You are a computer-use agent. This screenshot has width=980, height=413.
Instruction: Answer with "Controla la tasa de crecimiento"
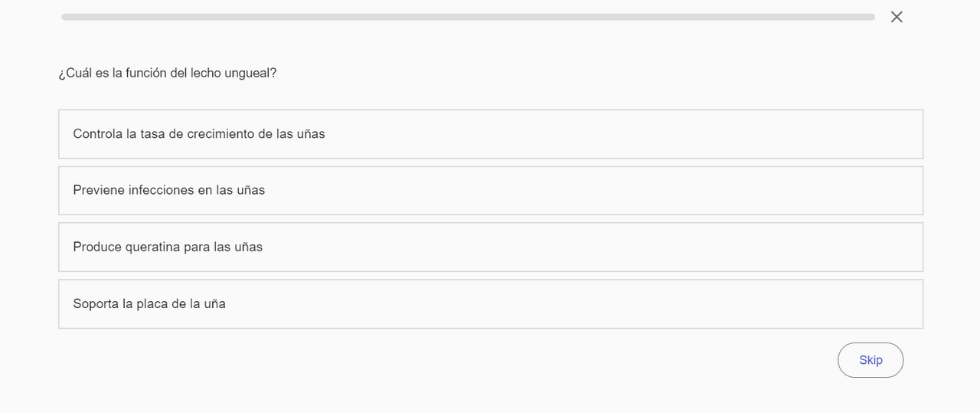490,134
